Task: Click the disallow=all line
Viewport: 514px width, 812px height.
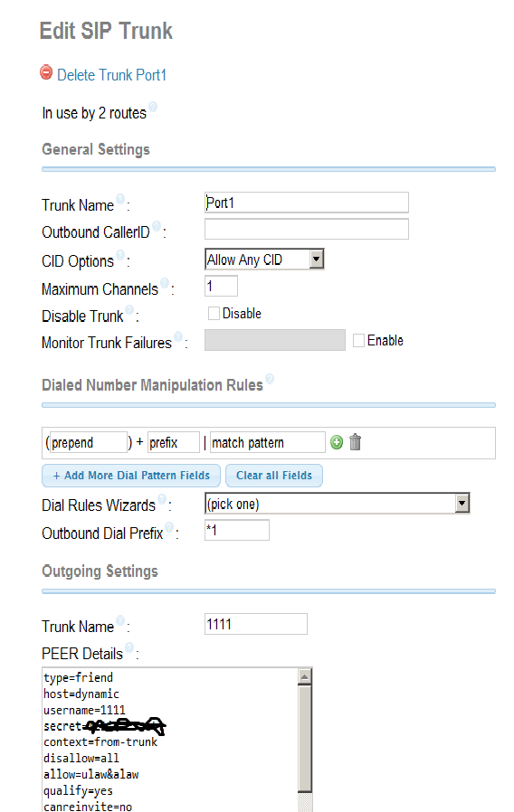Action: (81, 758)
